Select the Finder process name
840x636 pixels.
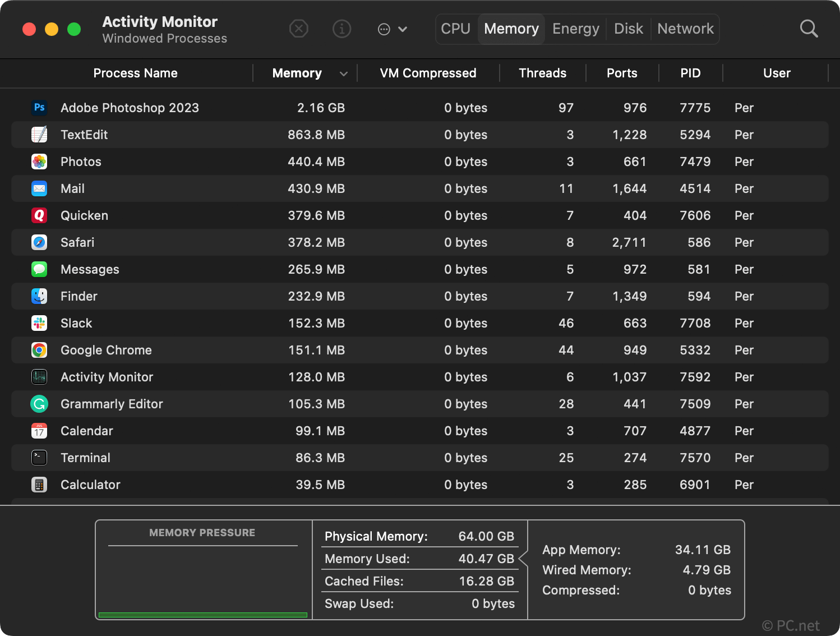point(79,296)
